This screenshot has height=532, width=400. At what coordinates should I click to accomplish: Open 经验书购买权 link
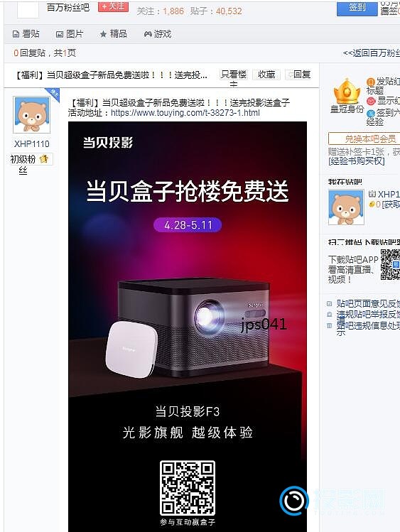pyautogui.click(x=357, y=161)
